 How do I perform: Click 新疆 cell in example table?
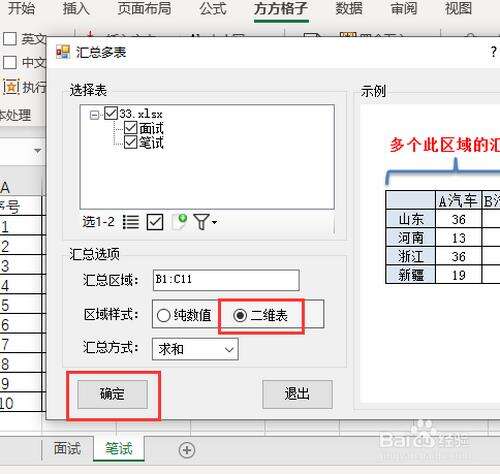(411, 275)
